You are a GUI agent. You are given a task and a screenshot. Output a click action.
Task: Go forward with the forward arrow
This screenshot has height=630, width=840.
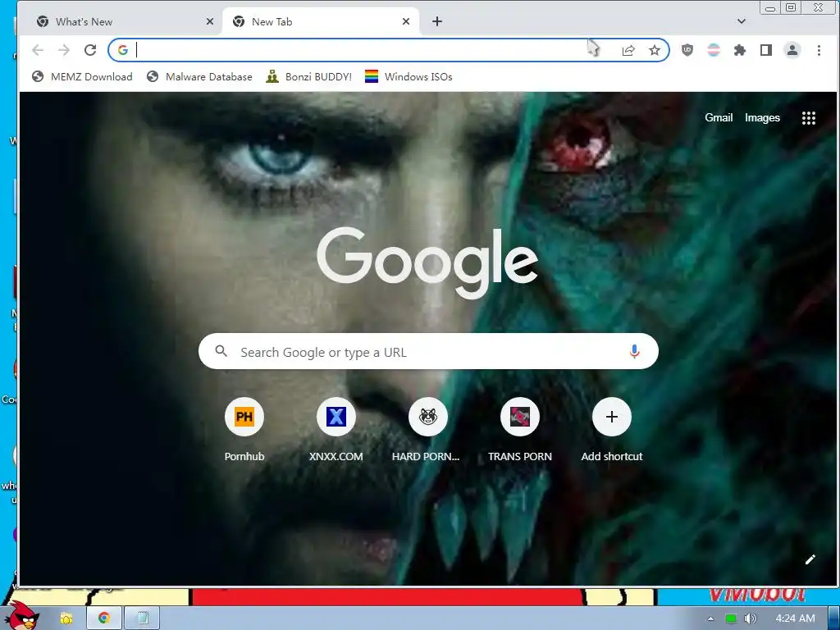click(64, 50)
